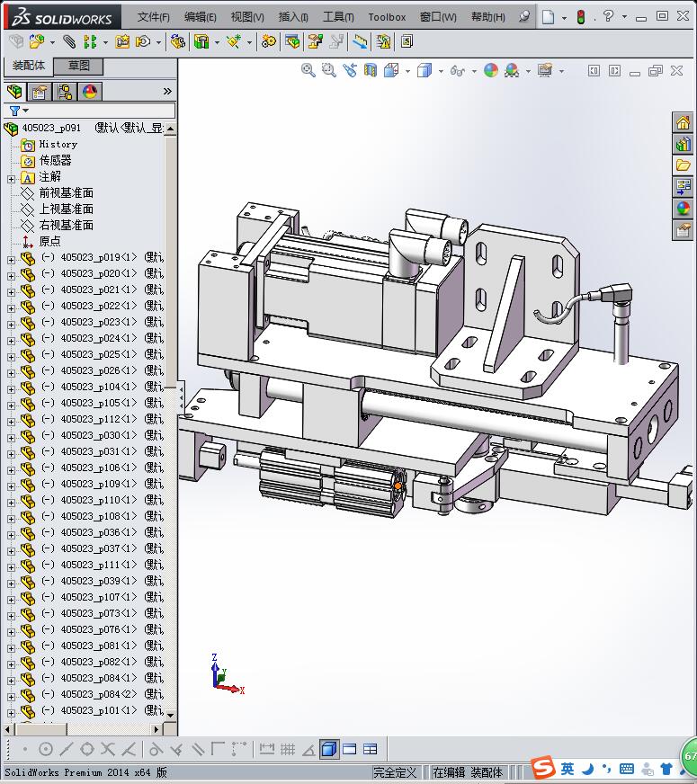Open the PropertyManager tab icon

pyautogui.click(x=40, y=92)
